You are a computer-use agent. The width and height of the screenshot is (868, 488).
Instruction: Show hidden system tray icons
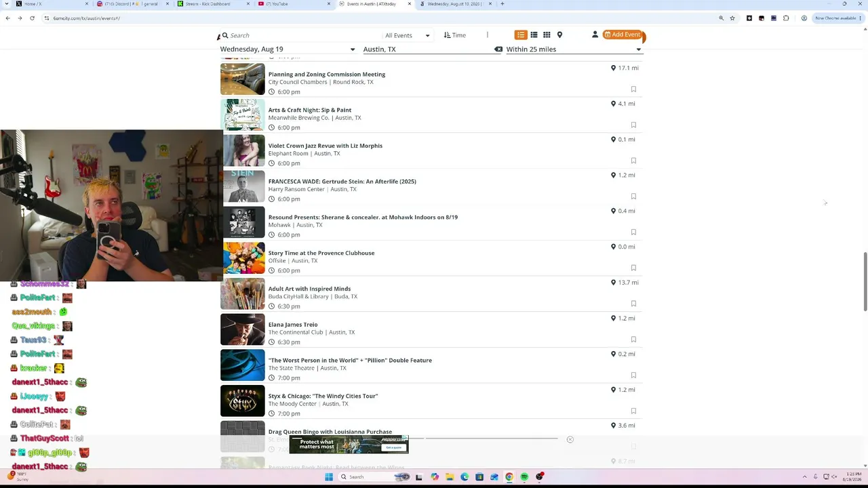pyautogui.click(x=805, y=477)
